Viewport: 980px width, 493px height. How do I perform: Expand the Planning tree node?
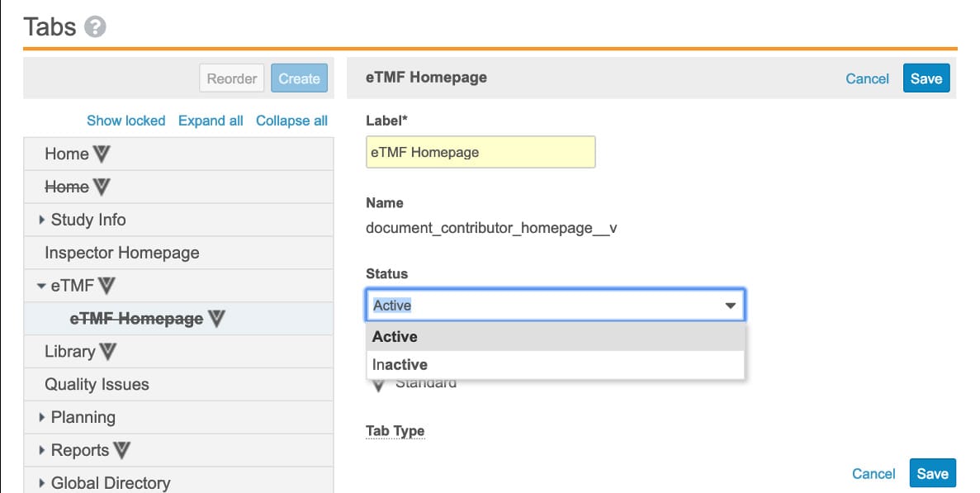tap(41, 417)
